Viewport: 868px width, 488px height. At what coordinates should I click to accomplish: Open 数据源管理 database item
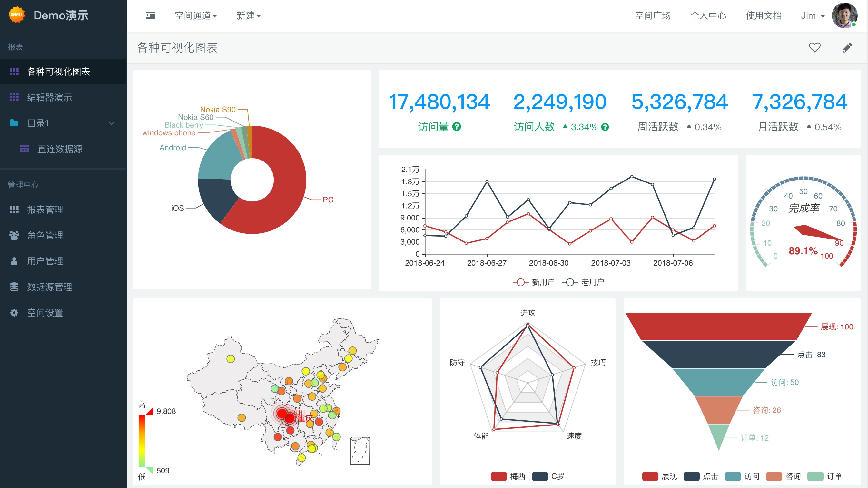[49, 287]
